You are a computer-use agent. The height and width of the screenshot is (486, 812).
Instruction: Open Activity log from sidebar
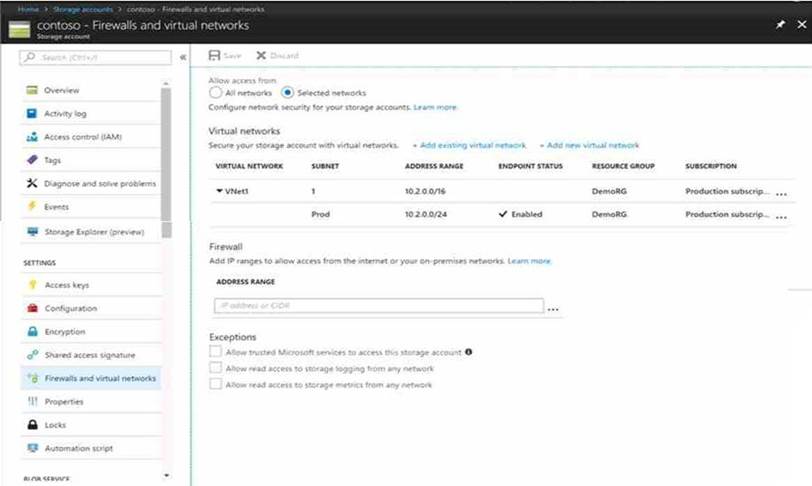(65, 113)
